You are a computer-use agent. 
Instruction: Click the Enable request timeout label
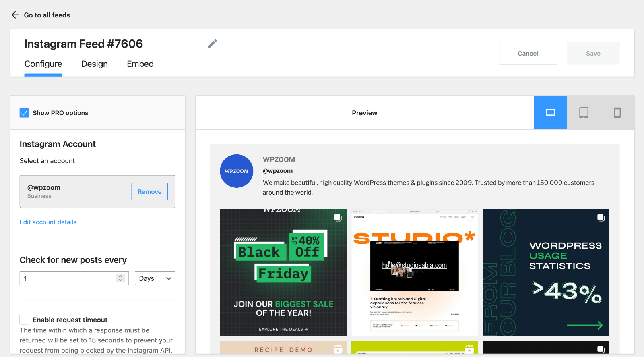[x=70, y=320]
